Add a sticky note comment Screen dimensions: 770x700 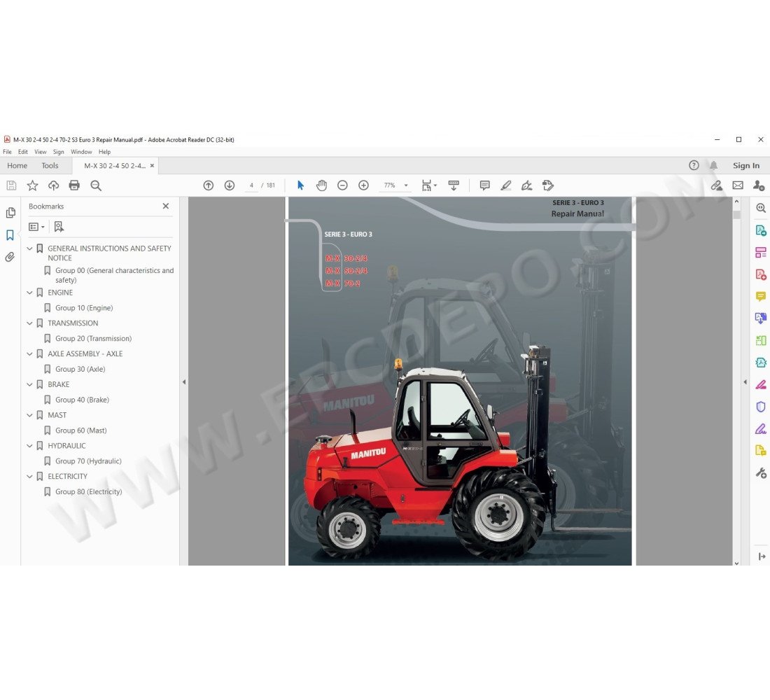point(484,185)
